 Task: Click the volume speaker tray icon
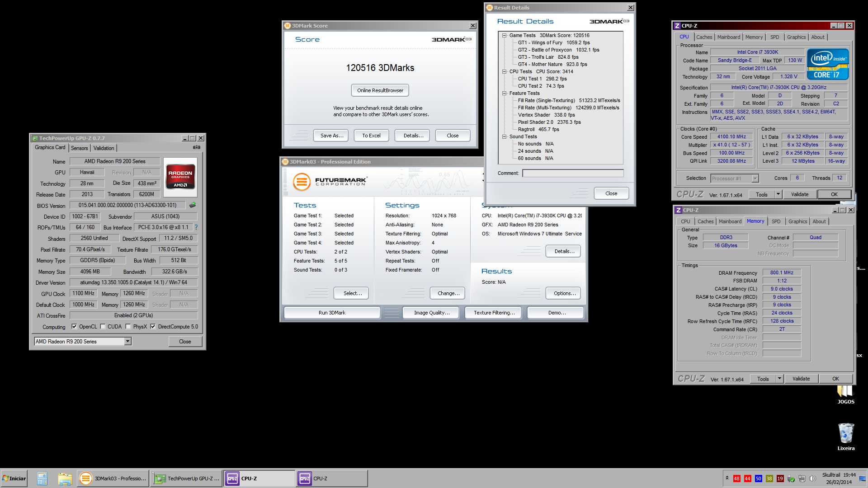(812, 479)
